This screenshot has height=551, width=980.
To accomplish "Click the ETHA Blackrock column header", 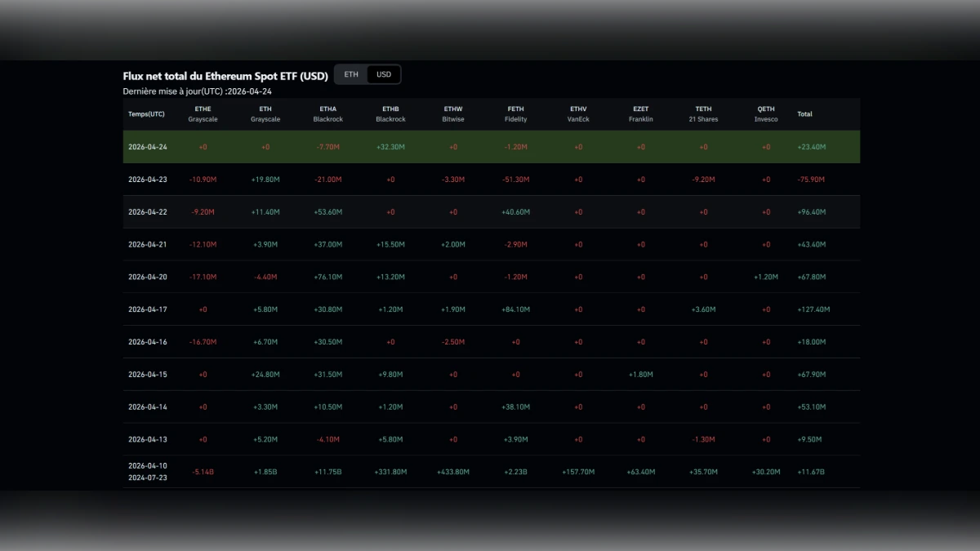I will (327, 114).
